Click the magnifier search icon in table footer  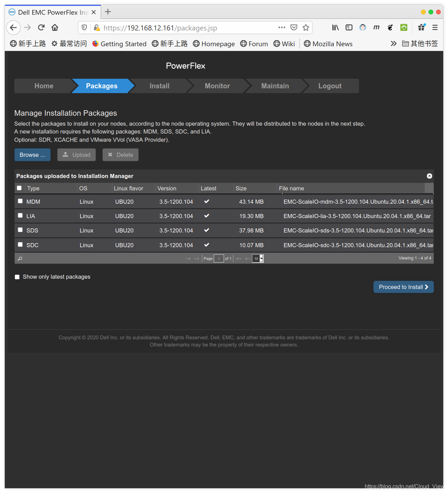pos(20,258)
